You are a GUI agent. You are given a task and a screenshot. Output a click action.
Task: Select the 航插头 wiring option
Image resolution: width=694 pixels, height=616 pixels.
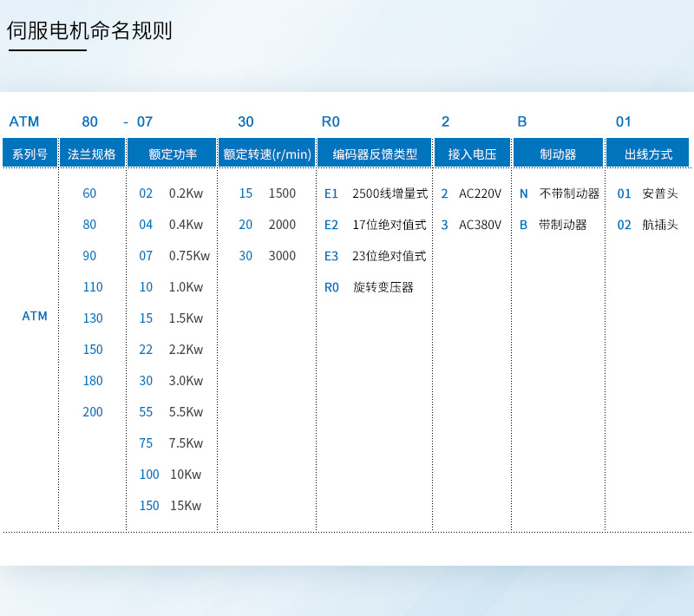655,225
